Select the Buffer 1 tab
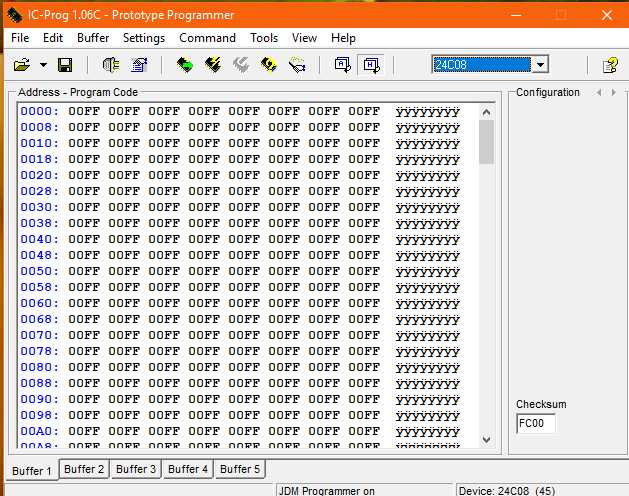The height and width of the screenshot is (496, 629). (32, 470)
